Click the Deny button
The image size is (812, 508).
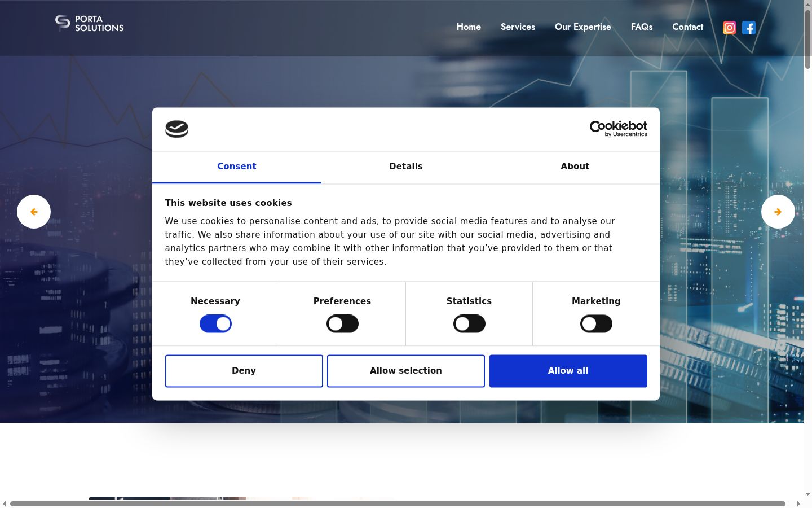[x=244, y=371]
